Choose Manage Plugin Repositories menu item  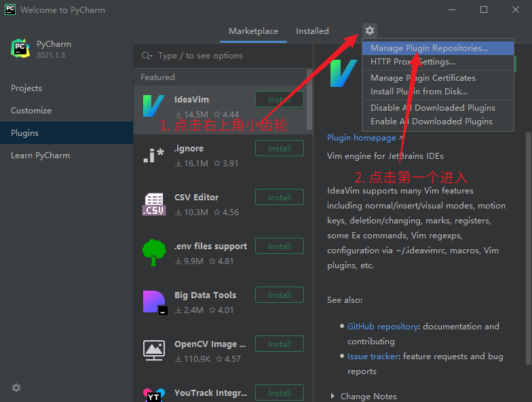coord(429,48)
